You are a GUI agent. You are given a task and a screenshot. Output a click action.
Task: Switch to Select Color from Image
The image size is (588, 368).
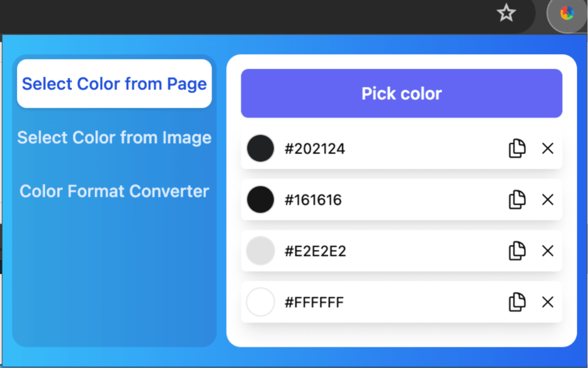(x=114, y=138)
